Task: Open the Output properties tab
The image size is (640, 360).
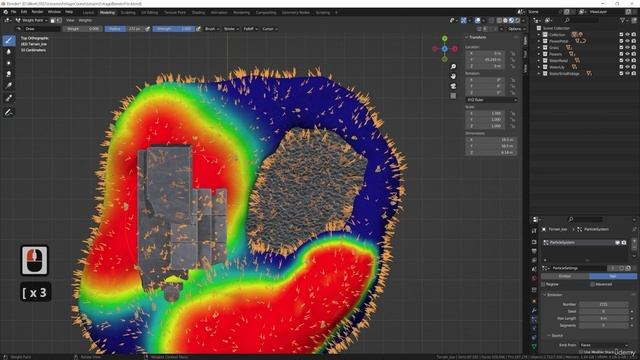Action: (534, 251)
